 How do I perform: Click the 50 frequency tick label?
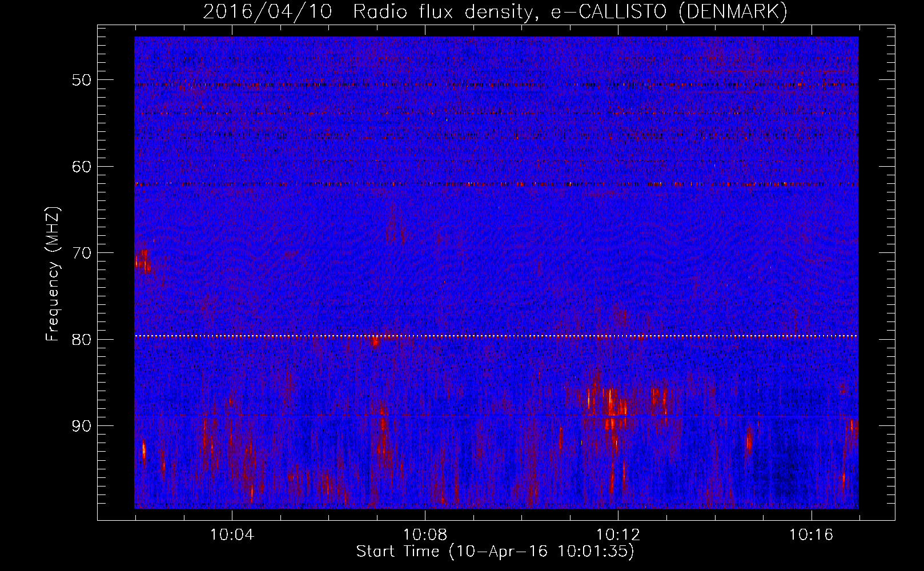[x=81, y=80]
